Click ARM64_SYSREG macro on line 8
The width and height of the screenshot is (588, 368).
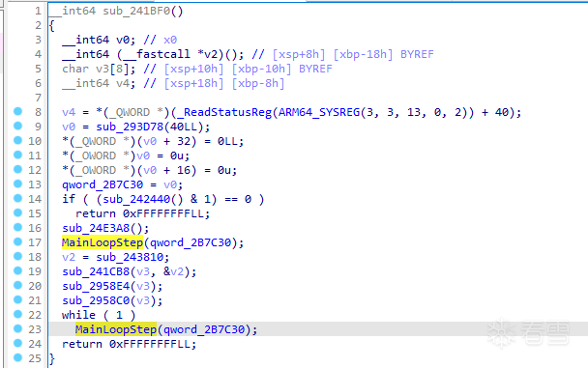click(319, 112)
